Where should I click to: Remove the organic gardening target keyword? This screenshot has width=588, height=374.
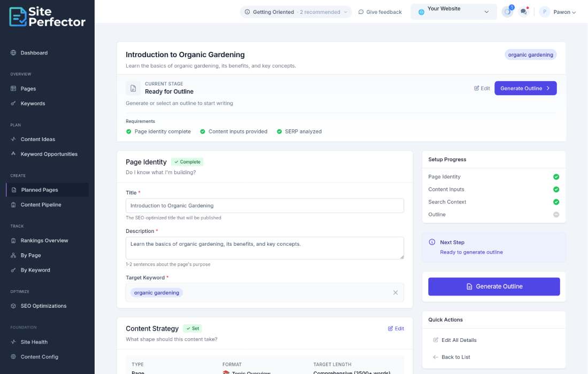pos(396,292)
